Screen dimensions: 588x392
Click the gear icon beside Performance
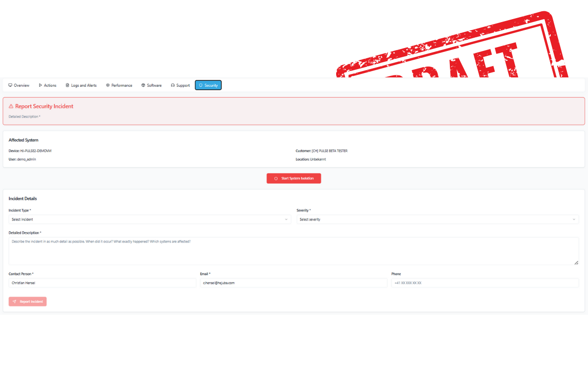pyautogui.click(x=108, y=85)
